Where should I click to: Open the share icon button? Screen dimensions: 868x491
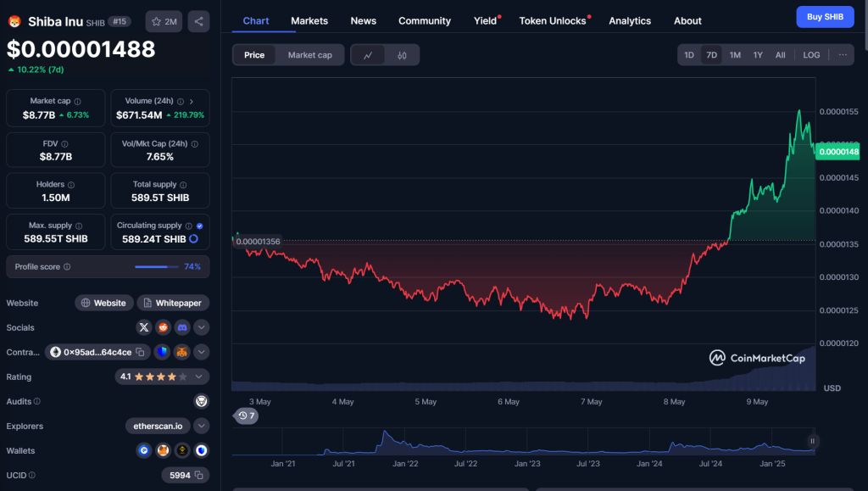(198, 21)
